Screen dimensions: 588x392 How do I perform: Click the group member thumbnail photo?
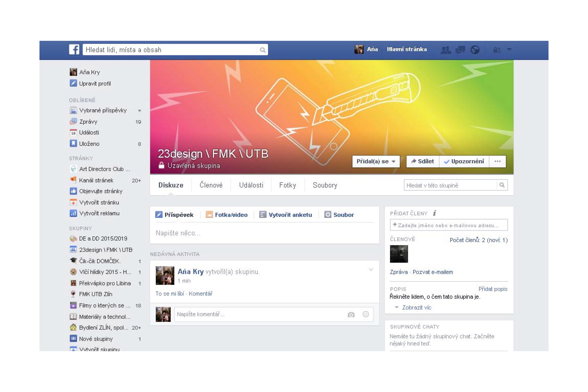click(399, 254)
